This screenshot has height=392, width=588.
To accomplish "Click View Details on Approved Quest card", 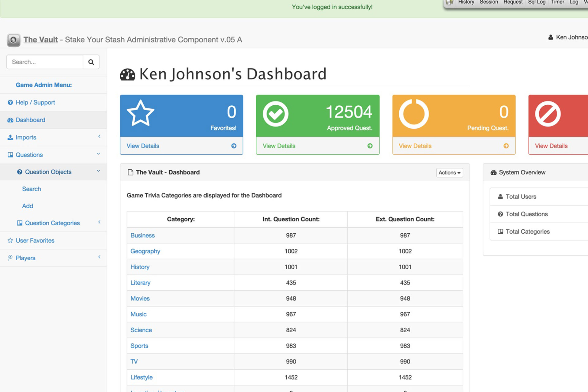I will (x=279, y=146).
